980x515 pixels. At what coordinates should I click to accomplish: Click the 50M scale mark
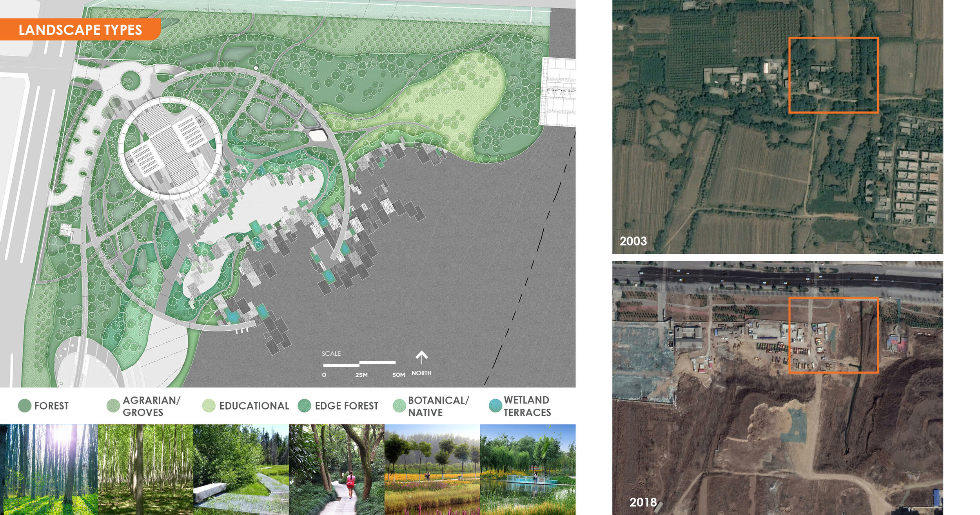(x=399, y=375)
